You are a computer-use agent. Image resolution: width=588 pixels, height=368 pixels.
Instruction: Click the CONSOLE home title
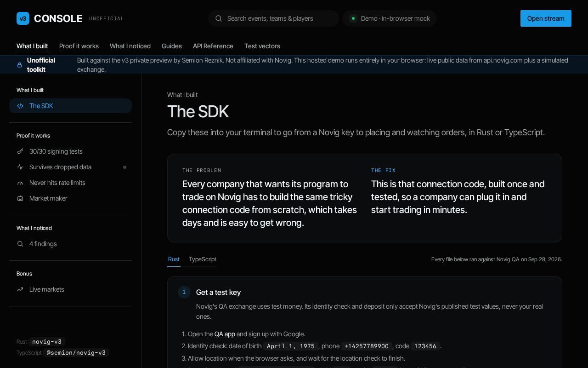(x=58, y=18)
